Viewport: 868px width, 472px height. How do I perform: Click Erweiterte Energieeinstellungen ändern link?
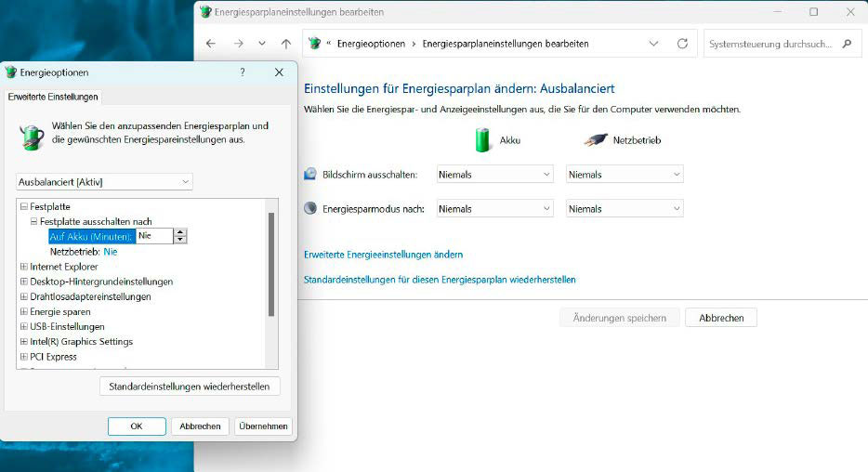[x=383, y=255]
